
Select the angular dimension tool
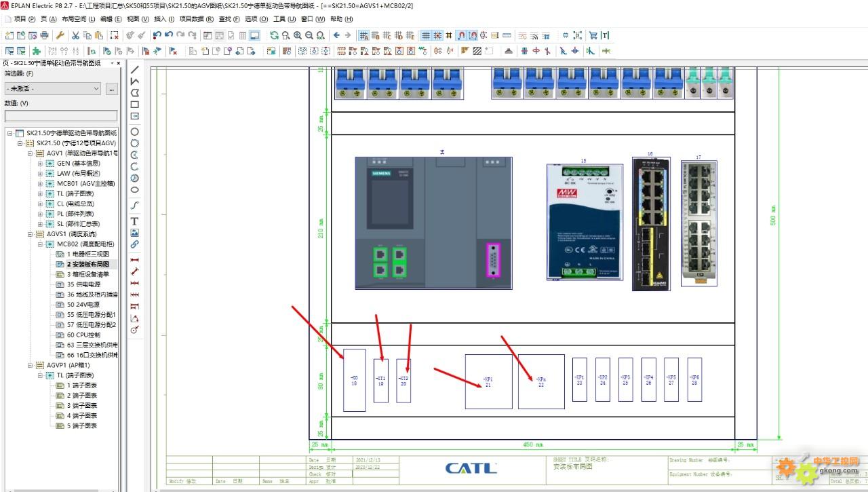(135, 318)
